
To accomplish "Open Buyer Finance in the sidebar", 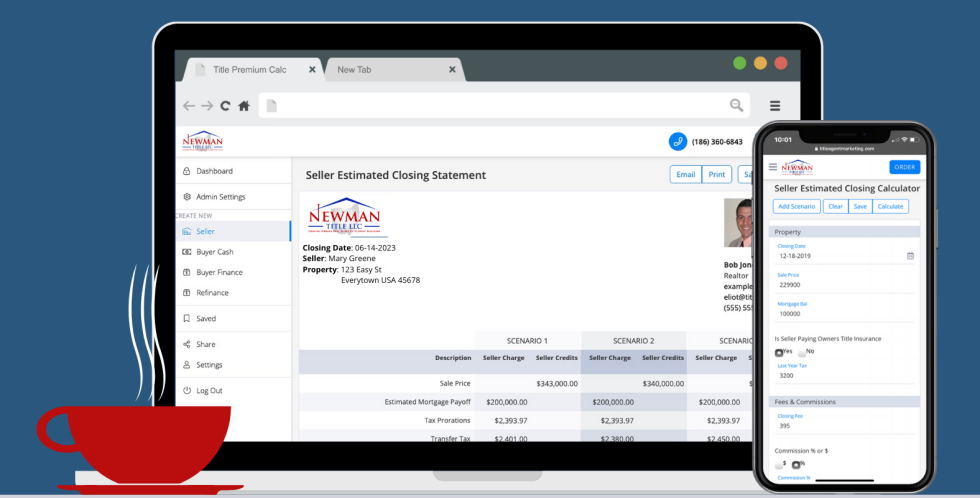I will (x=219, y=272).
